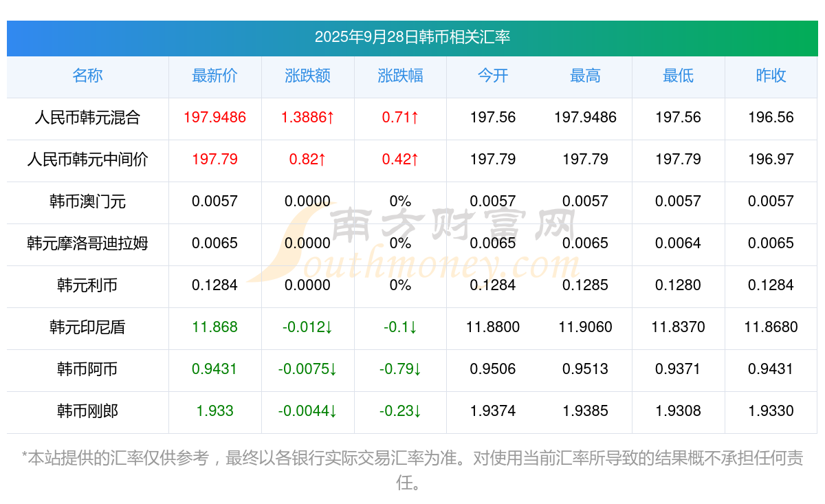Click latest price 0.1284 for 韩元利币

[214, 285]
